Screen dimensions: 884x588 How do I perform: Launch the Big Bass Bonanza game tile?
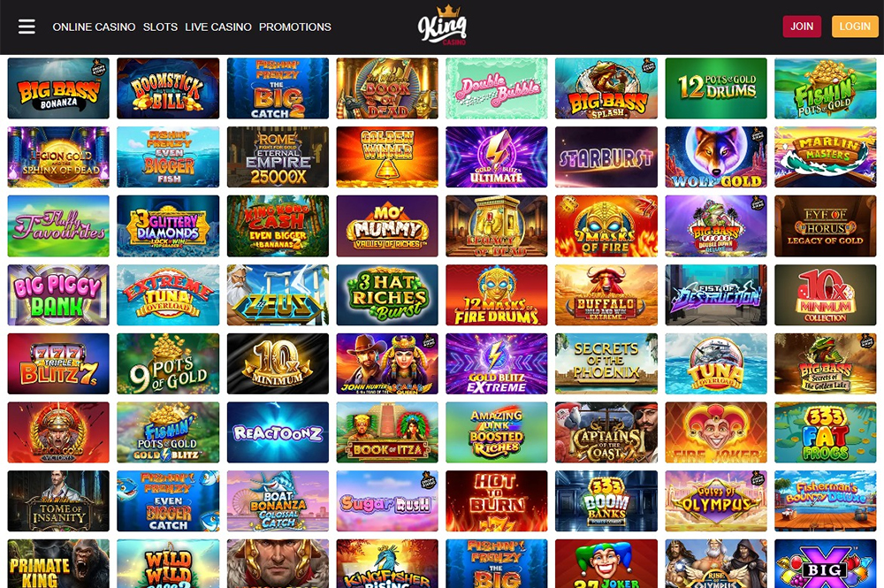[58, 88]
